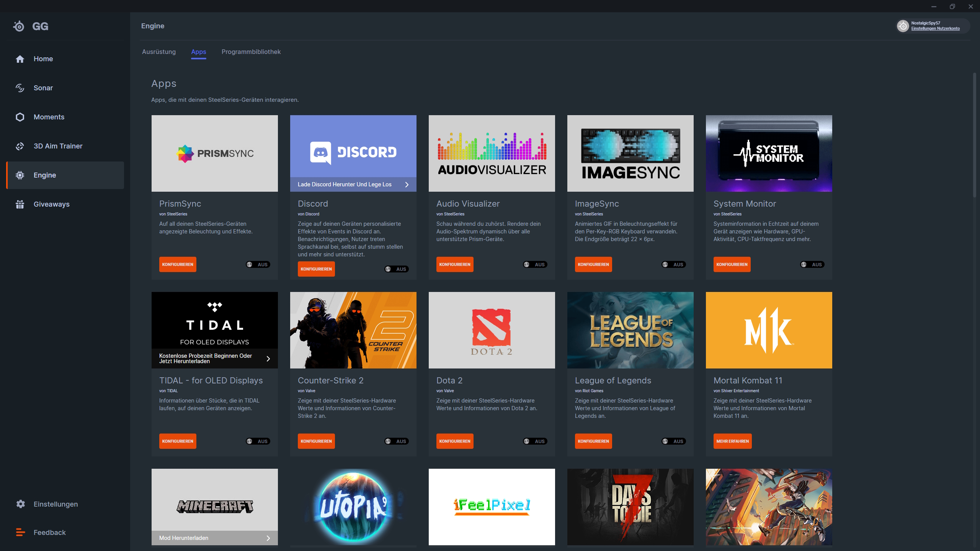Enable the Counter-Strike 2 toggle
980x551 pixels.
396,441
